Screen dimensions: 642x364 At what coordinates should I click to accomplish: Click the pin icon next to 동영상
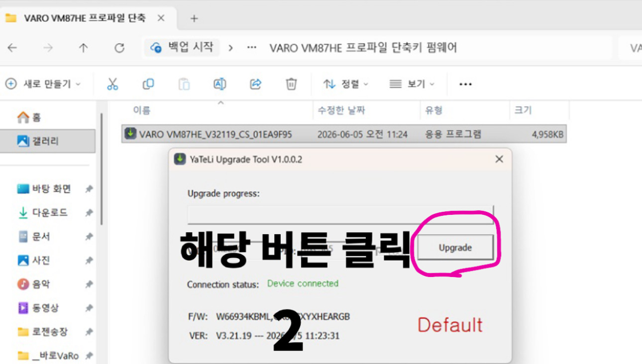tap(89, 308)
